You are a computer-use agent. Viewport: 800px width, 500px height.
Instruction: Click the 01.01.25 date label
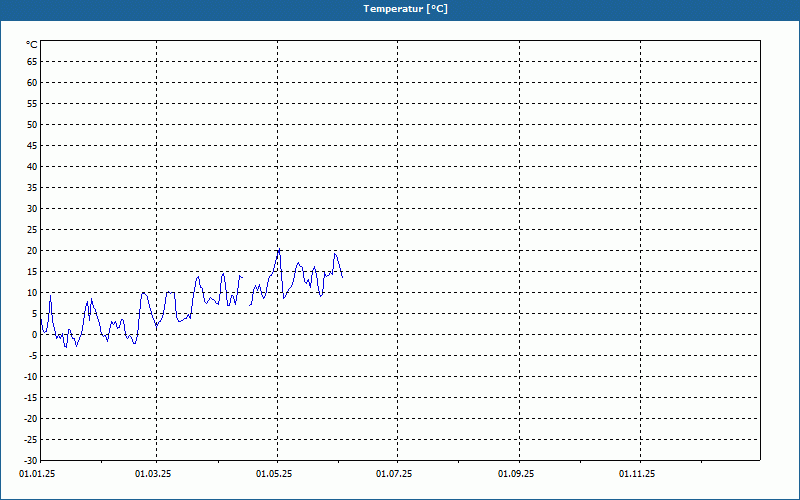[37, 474]
